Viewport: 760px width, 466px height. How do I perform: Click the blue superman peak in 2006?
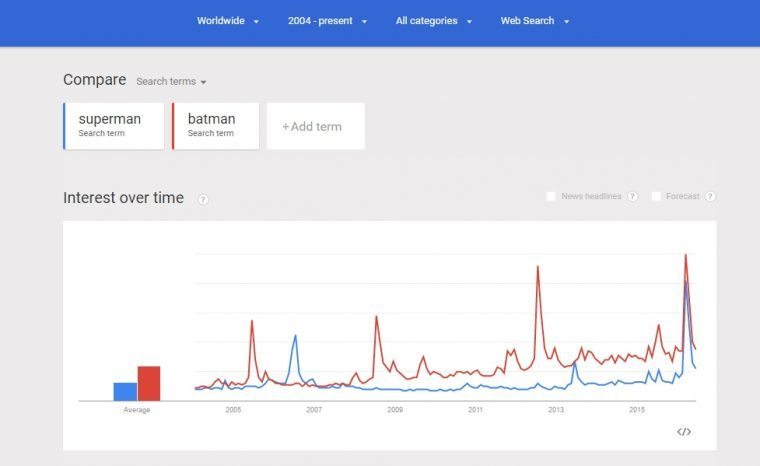[295, 336]
